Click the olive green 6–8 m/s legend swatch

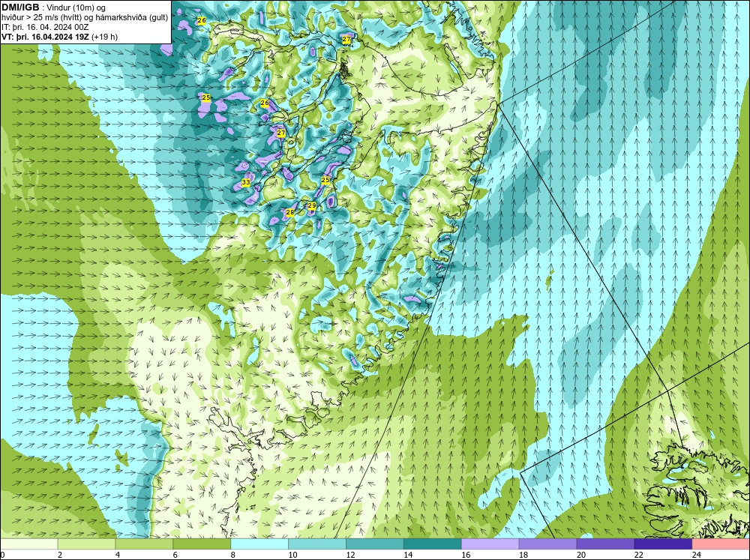tap(202, 544)
